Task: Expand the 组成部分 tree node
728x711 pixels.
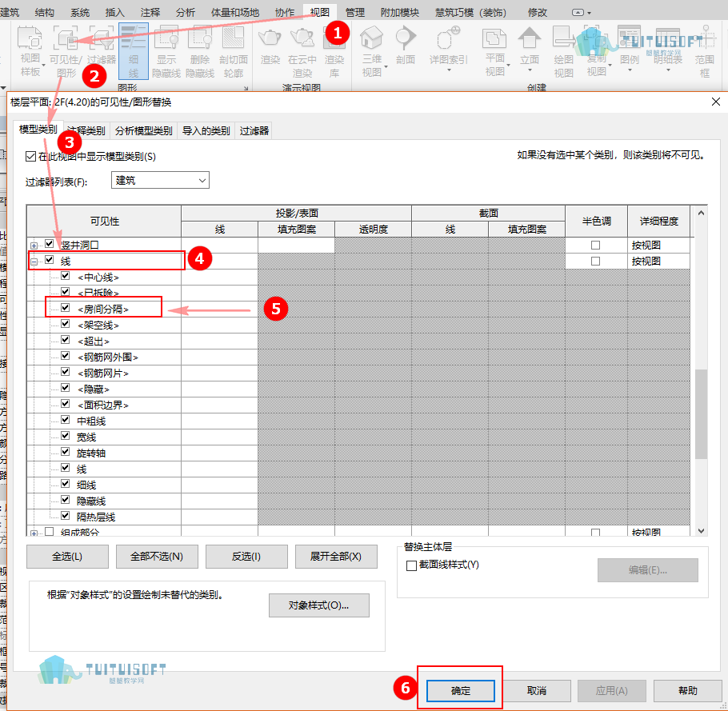Action: (34, 533)
